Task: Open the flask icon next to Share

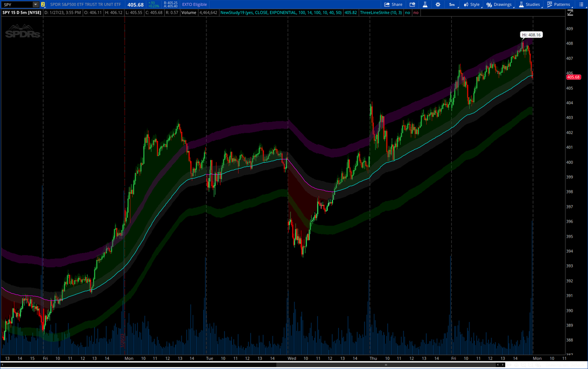Action: [x=425, y=4]
